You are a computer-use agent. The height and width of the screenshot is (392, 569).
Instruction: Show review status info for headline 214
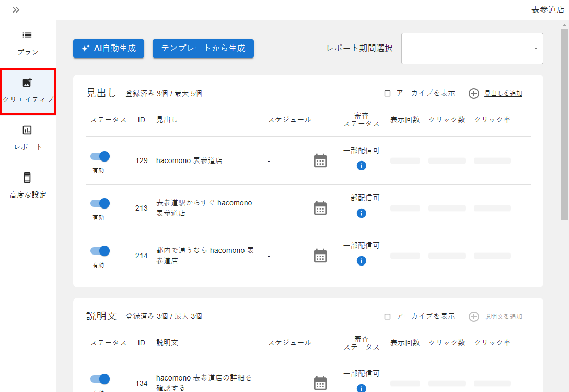point(361,261)
